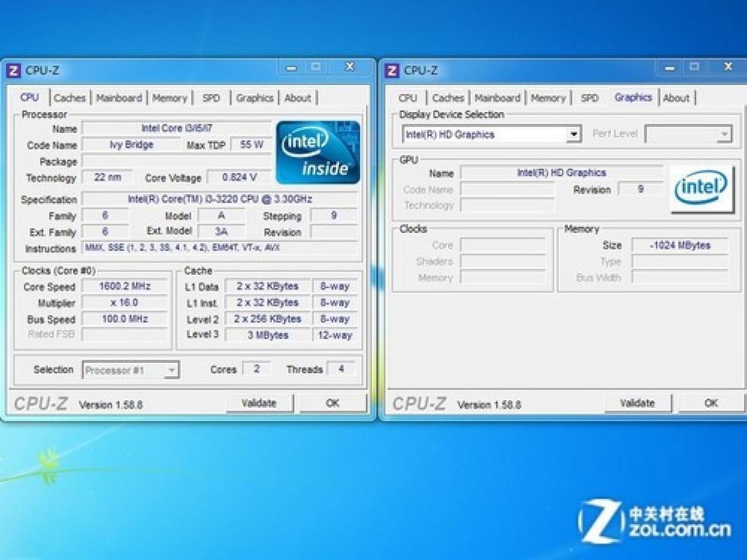
Task: Open the Processor #1 selection dropdown
Action: point(131,370)
